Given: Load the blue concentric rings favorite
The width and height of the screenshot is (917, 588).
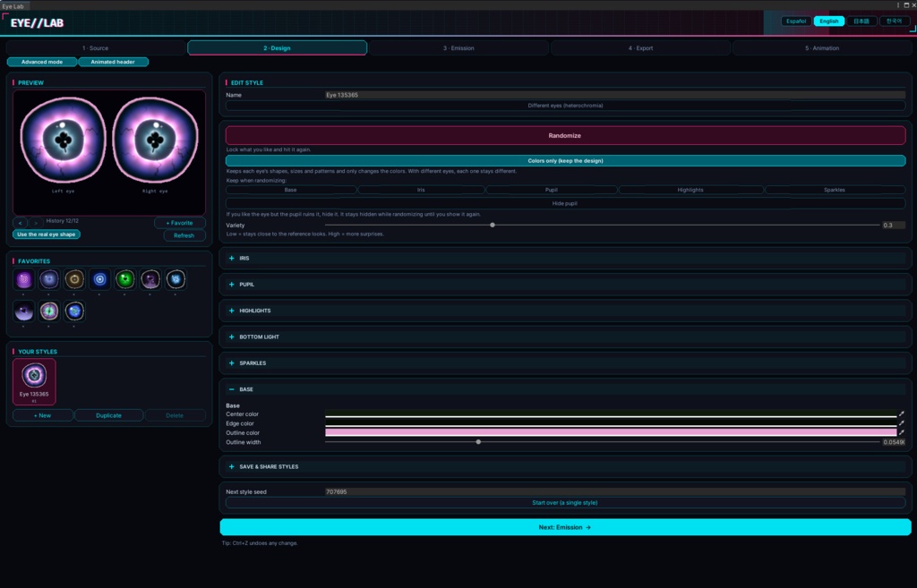Looking at the screenshot, I should coord(99,280).
